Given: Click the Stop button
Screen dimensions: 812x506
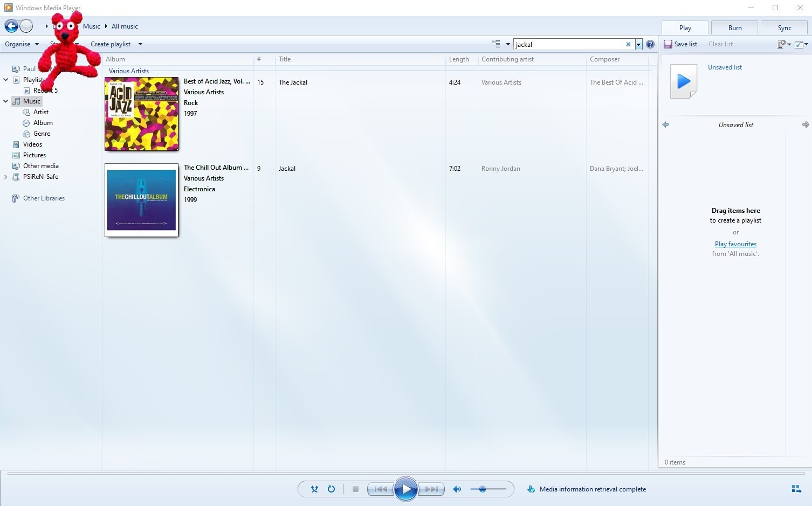Looking at the screenshot, I should 355,489.
